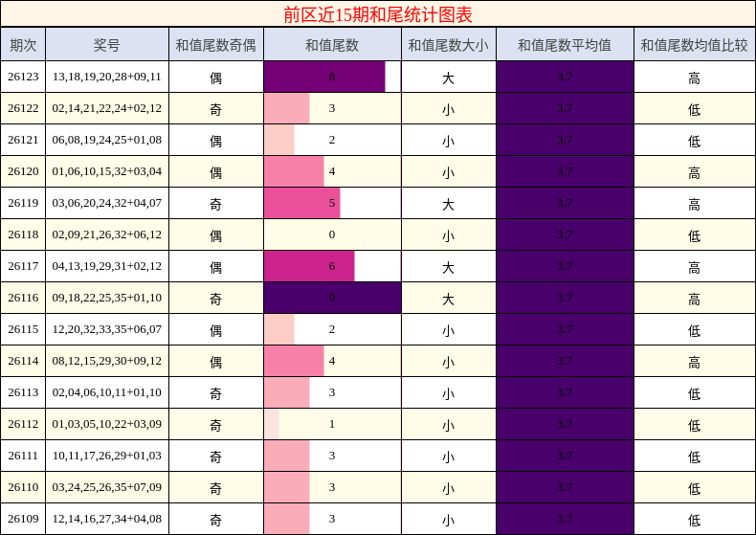Viewport: 756px width, 535px height.
Task: Click issue number 26122
Action: click(x=23, y=108)
